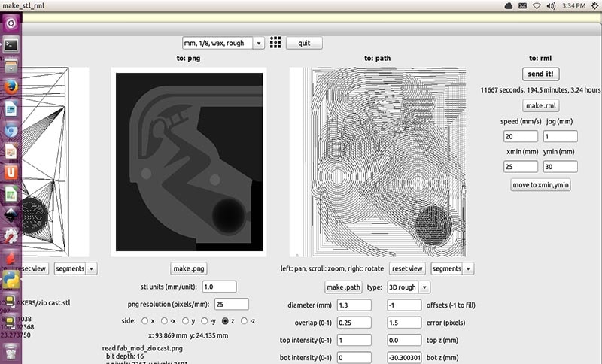
Task: Click the make .rml button
Action: pos(540,105)
